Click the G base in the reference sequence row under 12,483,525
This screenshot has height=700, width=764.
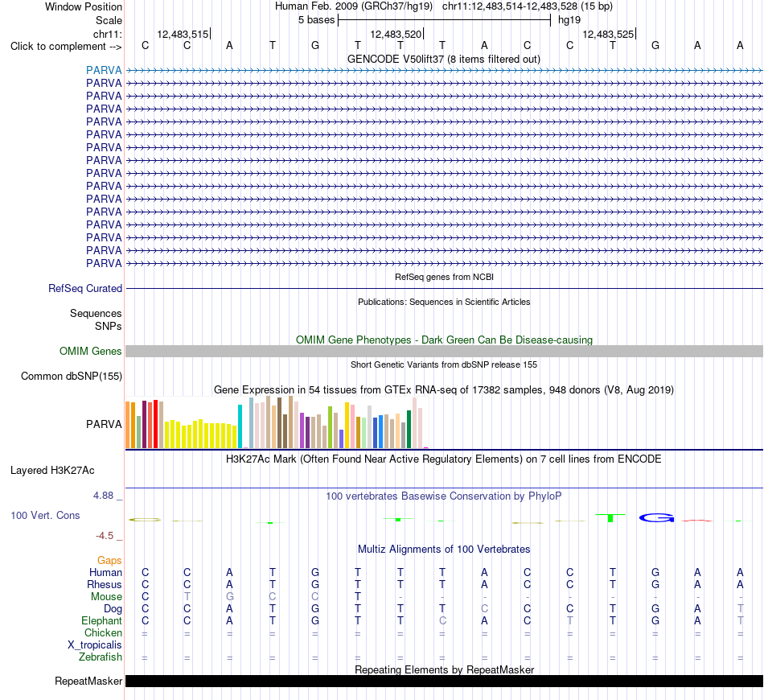pos(655,45)
